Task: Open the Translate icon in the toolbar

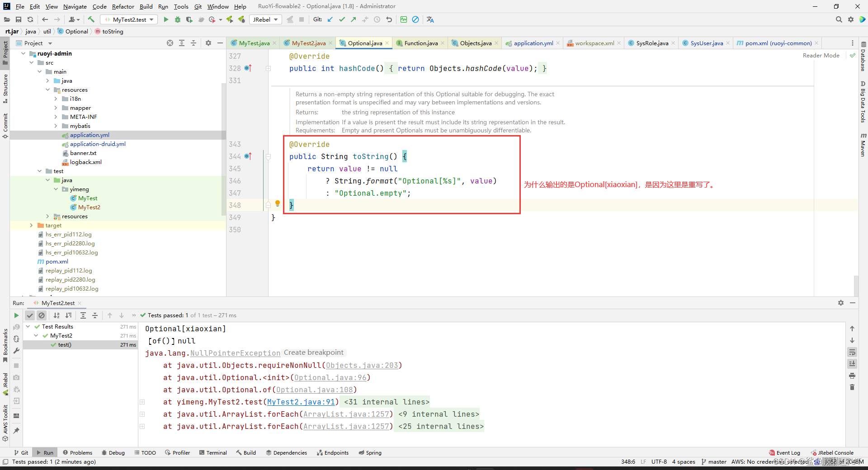Action: (430, 19)
